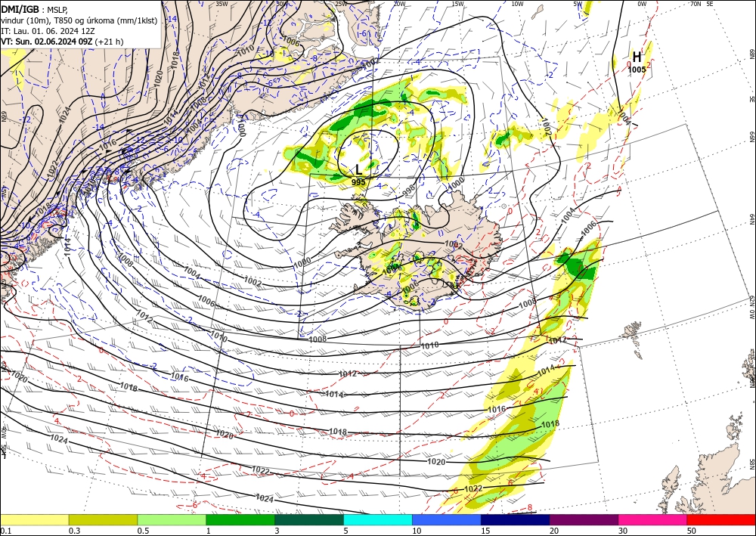Screen dimensions: 756x536
Task: Click the 'VT: Sun. 02.06.2024 09Z' valid time
Action: pyautogui.click(x=47, y=42)
